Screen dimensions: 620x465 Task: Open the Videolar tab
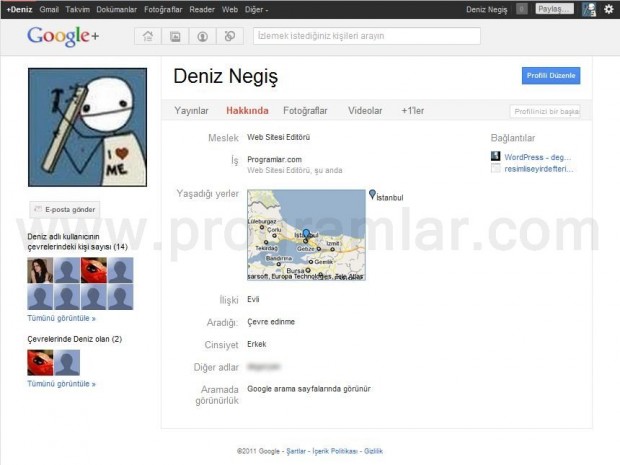pos(365,111)
